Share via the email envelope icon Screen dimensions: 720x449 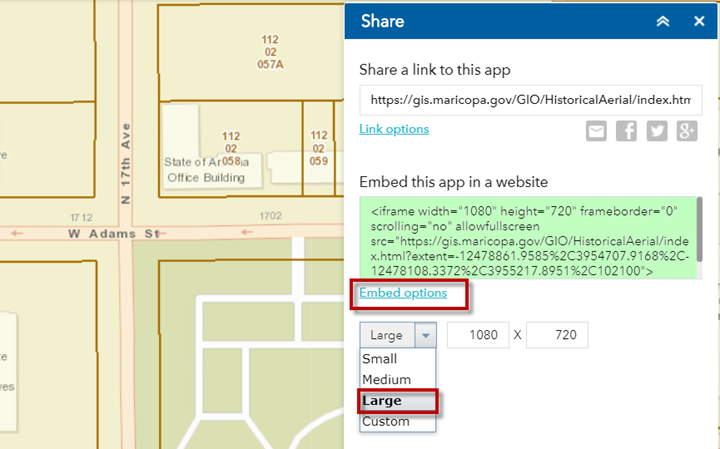tap(597, 131)
